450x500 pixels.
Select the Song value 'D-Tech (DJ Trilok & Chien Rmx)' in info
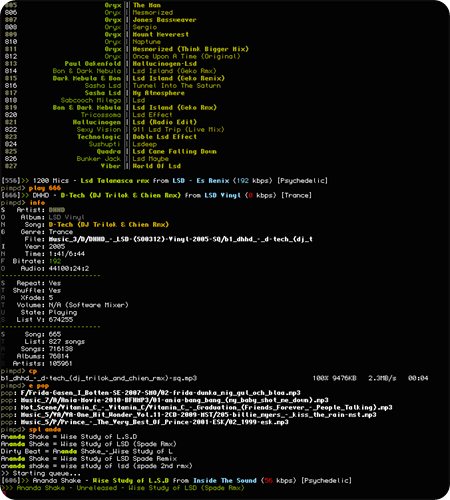(x=109, y=225)
